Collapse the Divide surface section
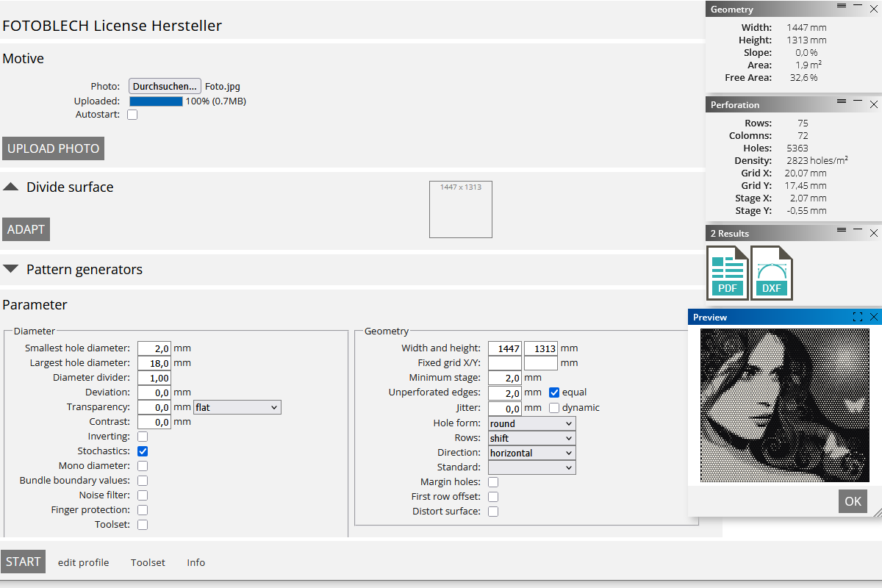The width and height of the screenshot is (882, 588). click(10, 187)
